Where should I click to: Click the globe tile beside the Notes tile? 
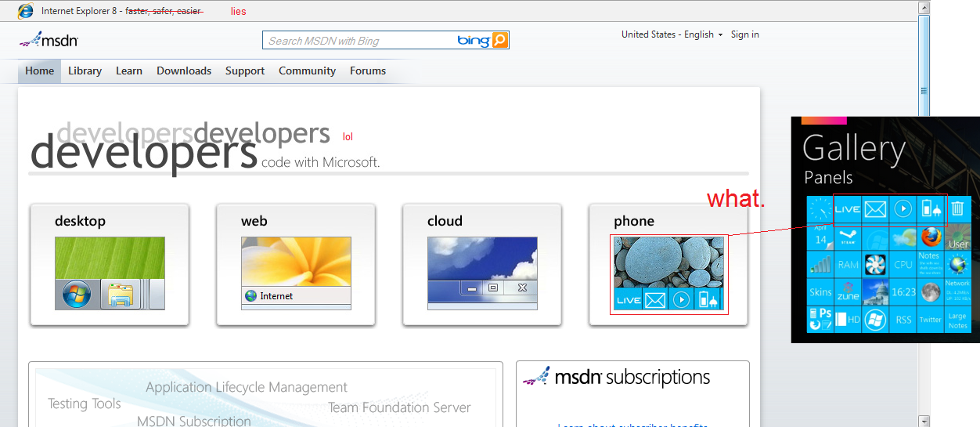(957, 264)
